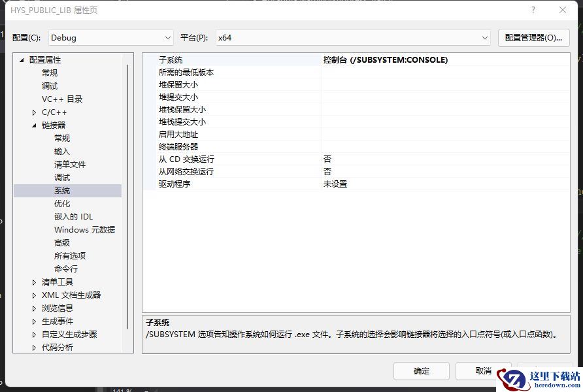Viewport: 583px width, 392px height.
Task: Expand the C/C++ tree node
Action: tap(35, 112)
